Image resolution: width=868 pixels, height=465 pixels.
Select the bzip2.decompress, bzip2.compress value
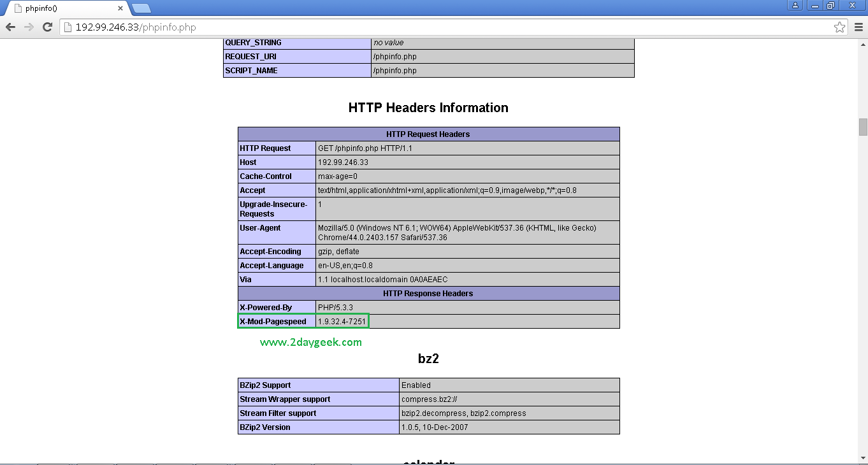point(464,413)
